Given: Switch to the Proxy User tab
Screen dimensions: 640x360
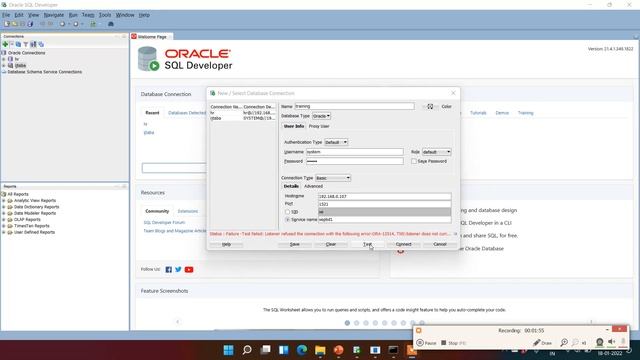Looking at the screenshot, I should click(x=319, y=127).
